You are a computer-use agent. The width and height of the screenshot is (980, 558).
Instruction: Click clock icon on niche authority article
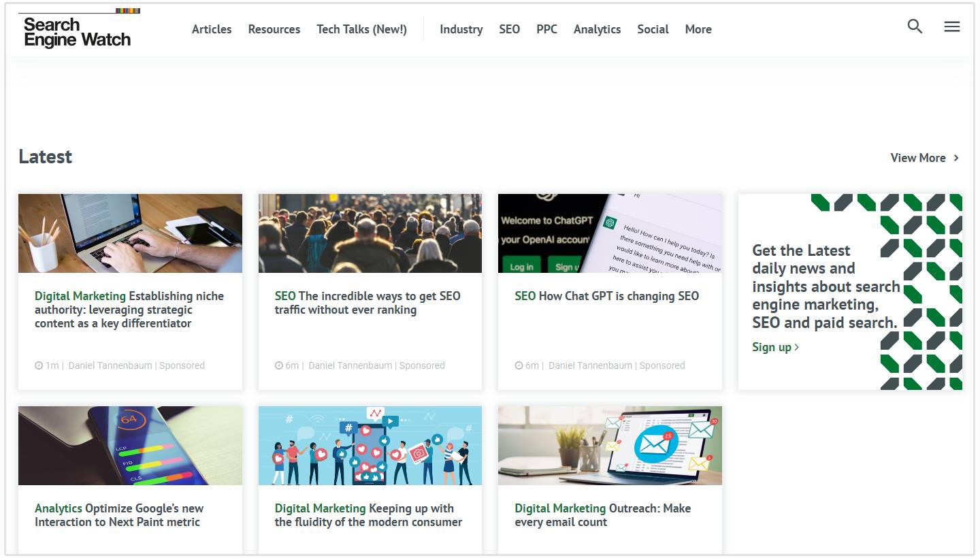click(39, 365)
